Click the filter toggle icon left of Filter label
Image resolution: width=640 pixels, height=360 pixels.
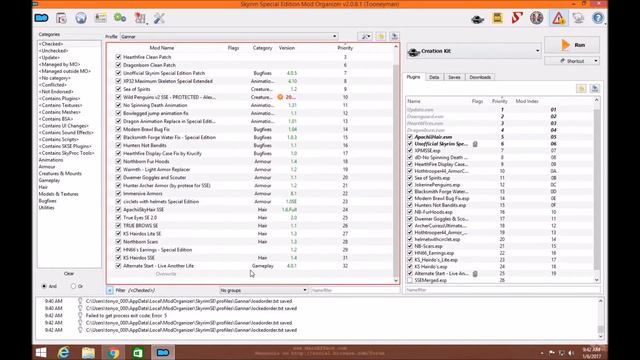click(110, 290)
